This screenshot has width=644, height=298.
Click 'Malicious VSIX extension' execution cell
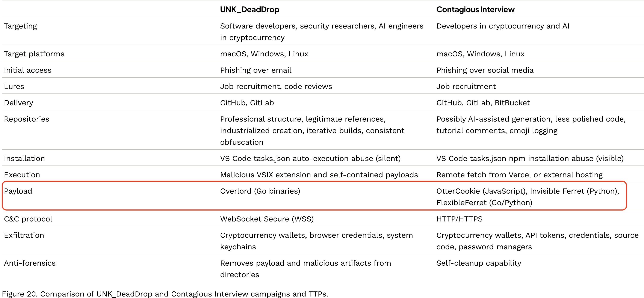coord(319,175)
